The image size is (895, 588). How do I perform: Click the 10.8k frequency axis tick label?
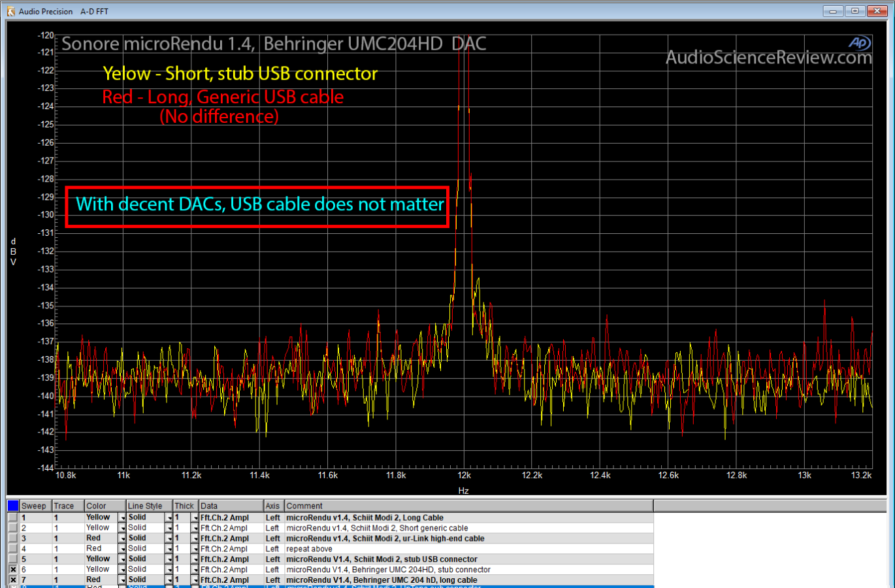(x=66, y=475)
